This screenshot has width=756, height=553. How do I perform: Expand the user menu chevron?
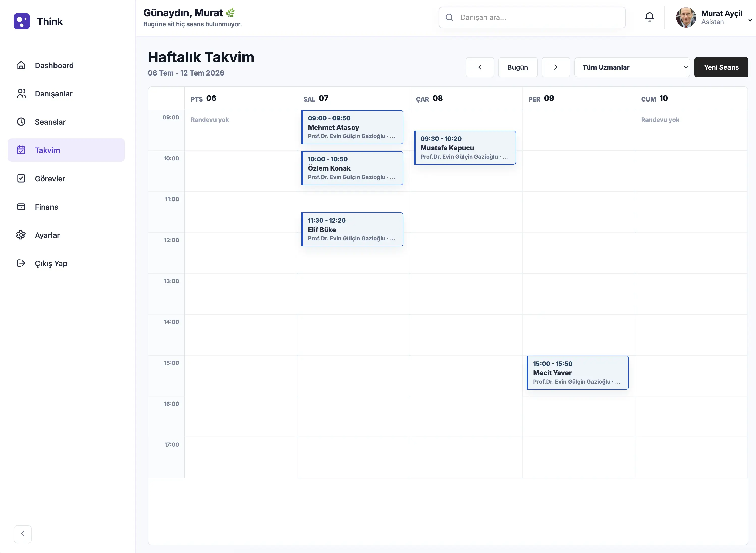pyautogui.click(x=750, y=20)
